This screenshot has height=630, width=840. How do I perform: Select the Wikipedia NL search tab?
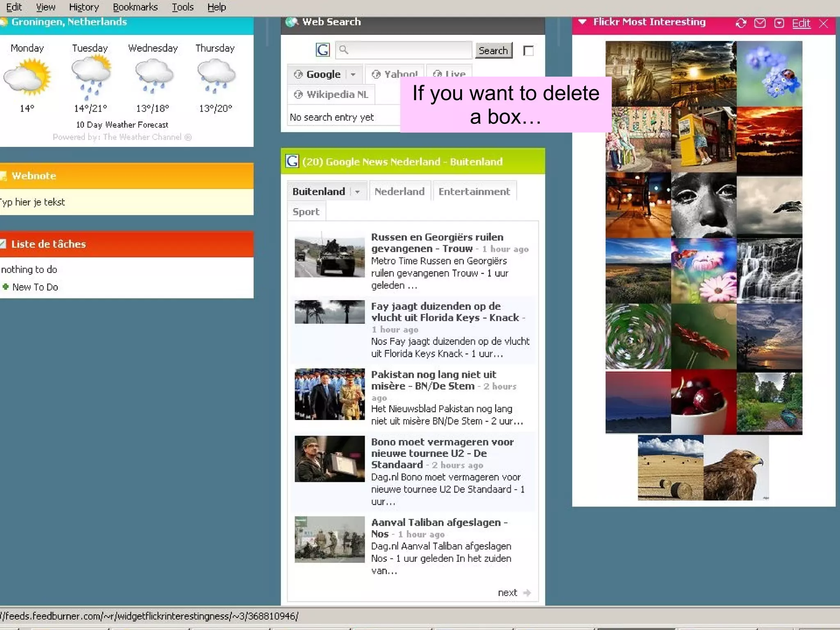click(331, 94)
